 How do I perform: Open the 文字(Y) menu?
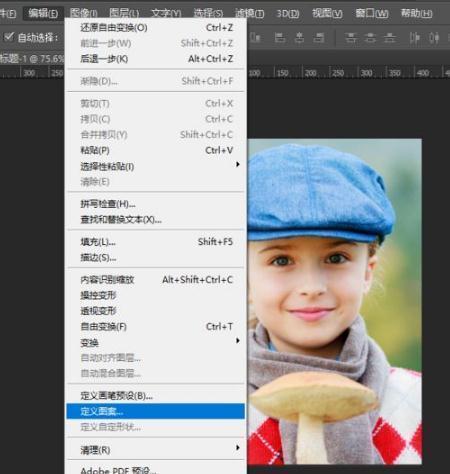[x=166, y=14]
